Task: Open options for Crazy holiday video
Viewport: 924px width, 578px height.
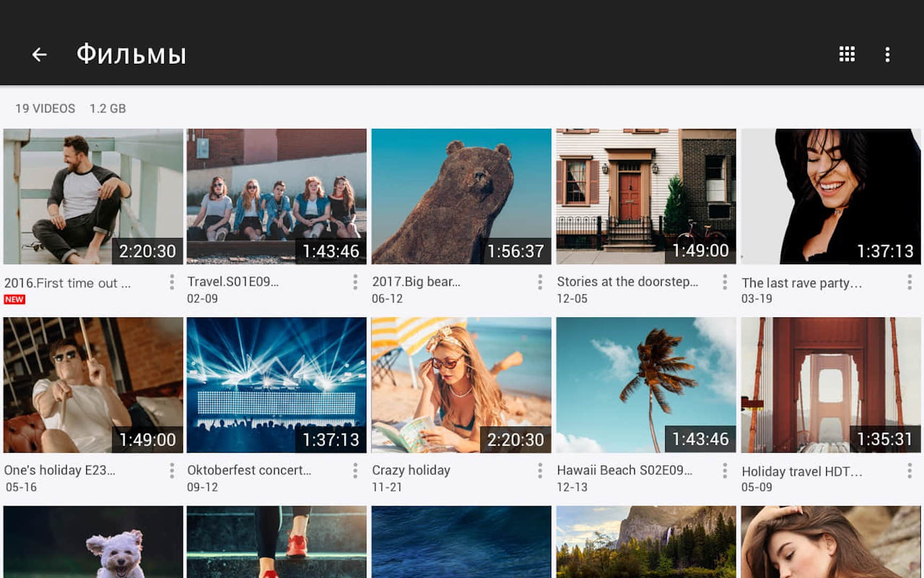Action: point(540,470)
